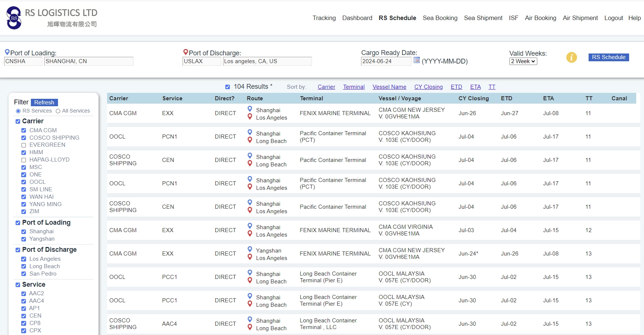Open the Help menu item

634,18
